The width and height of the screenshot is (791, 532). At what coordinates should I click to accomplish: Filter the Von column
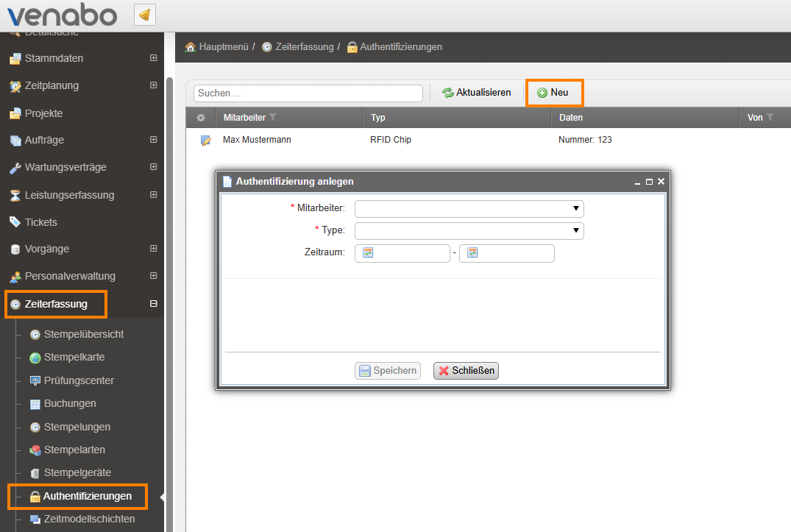tap(770, 118)
